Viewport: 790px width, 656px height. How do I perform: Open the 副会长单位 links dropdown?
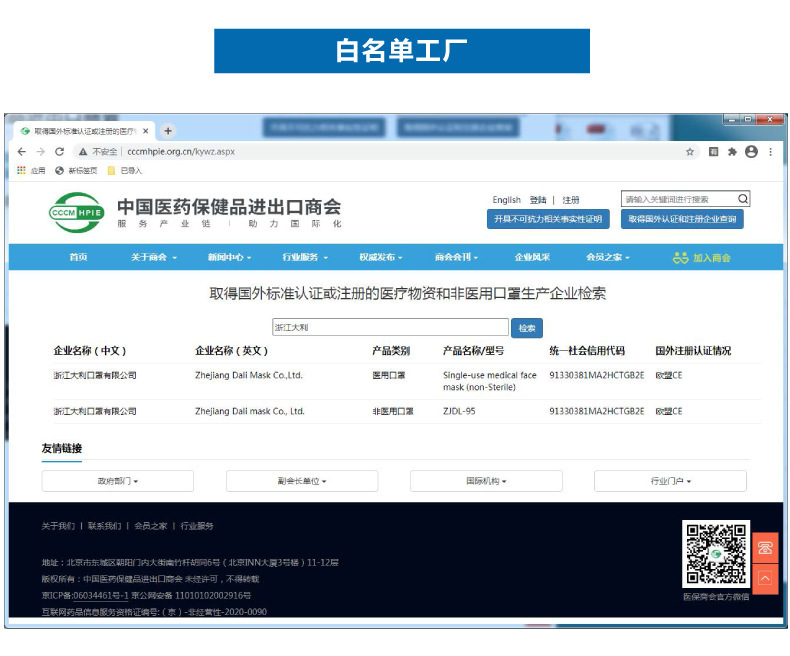pos(302,481)
